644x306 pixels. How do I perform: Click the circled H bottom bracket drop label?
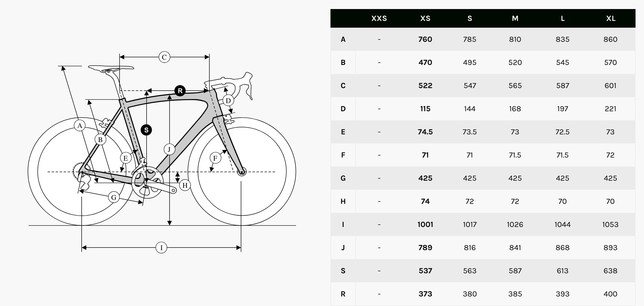click(185, 185)
